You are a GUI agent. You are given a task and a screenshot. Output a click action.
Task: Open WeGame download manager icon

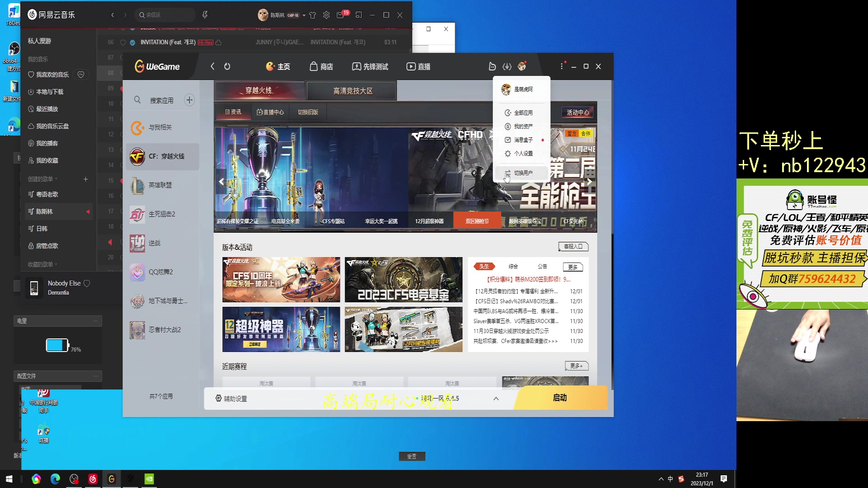pyautogui.click(x=507, y=66)
